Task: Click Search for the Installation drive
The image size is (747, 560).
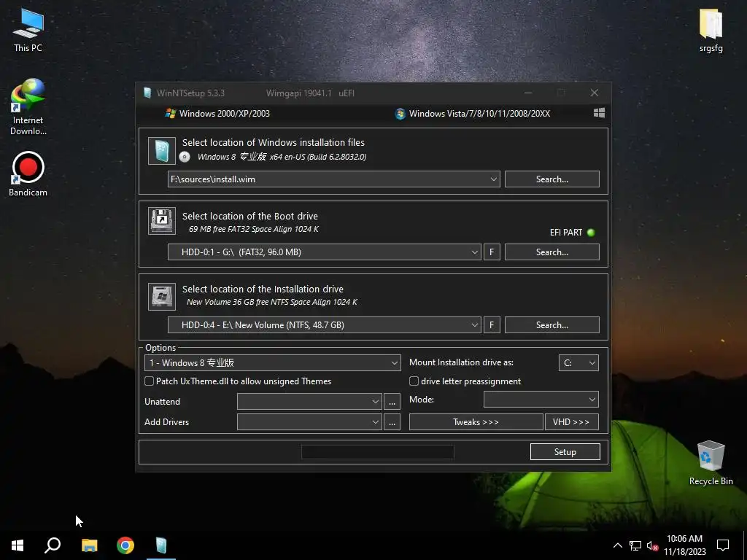Action: [551, 324]
